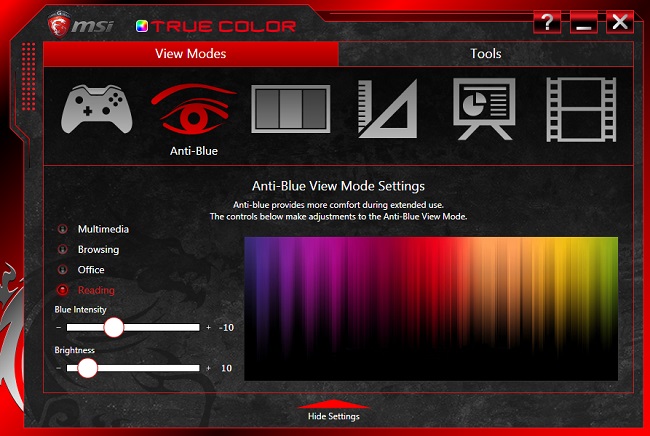Click the Blue Intensity label

(80, 310)
